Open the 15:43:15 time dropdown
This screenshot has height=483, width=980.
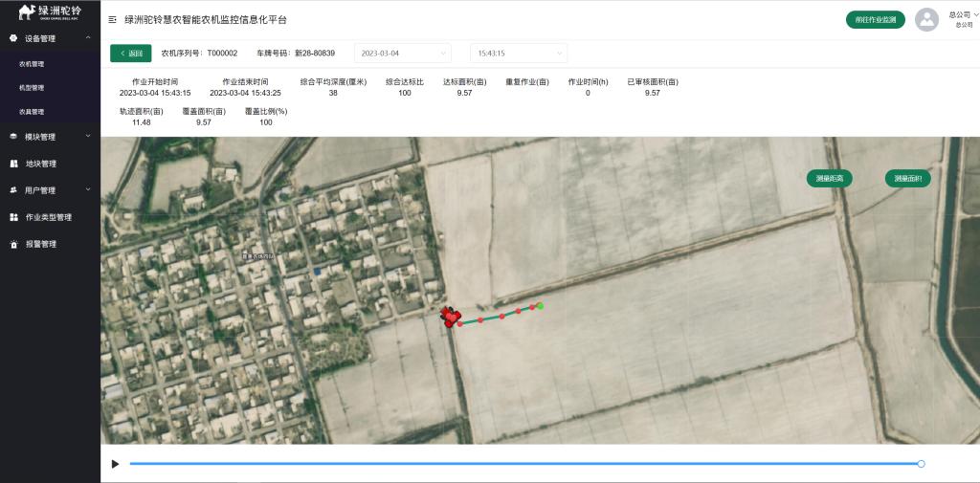click(x=518, y=54)
